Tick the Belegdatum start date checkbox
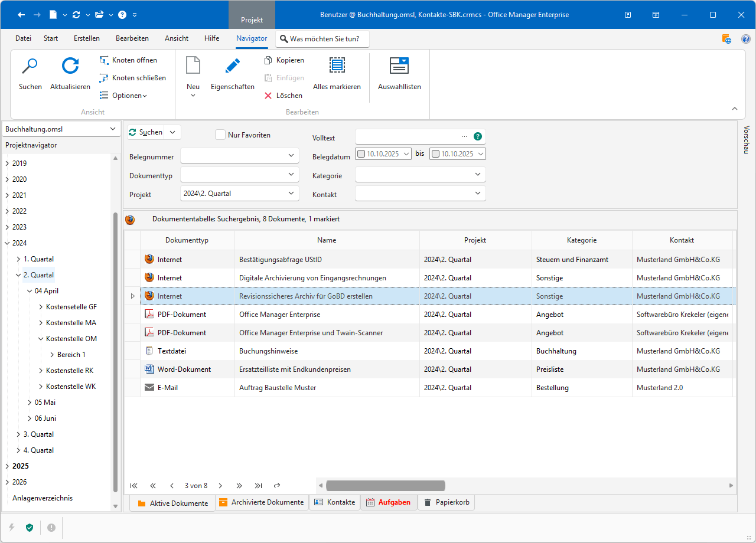Screen dimensions: 756x543 click(x=361, y=154)
